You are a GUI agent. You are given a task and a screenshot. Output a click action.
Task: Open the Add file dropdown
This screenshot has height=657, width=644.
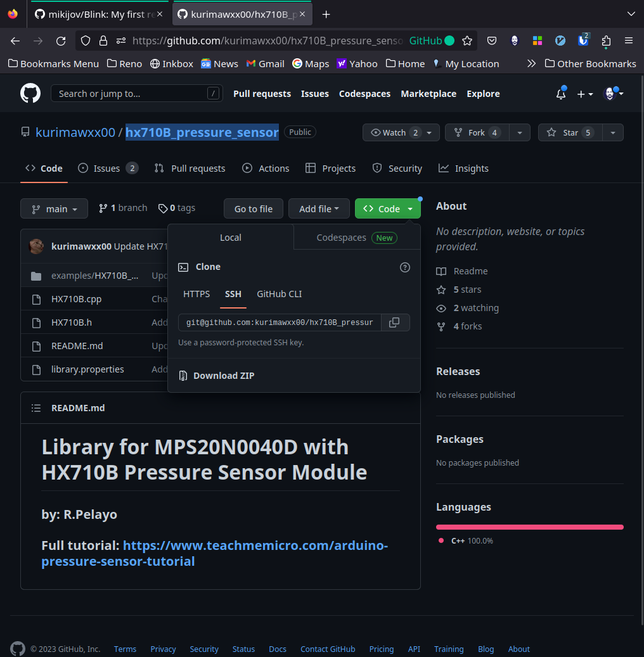[x=319, y=208]
